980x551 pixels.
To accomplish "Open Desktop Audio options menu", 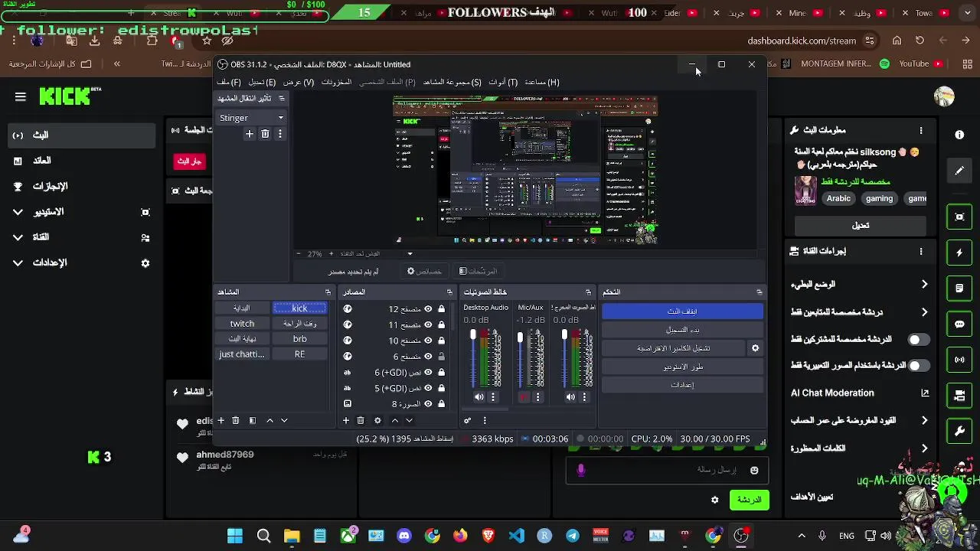I will 493,397.
